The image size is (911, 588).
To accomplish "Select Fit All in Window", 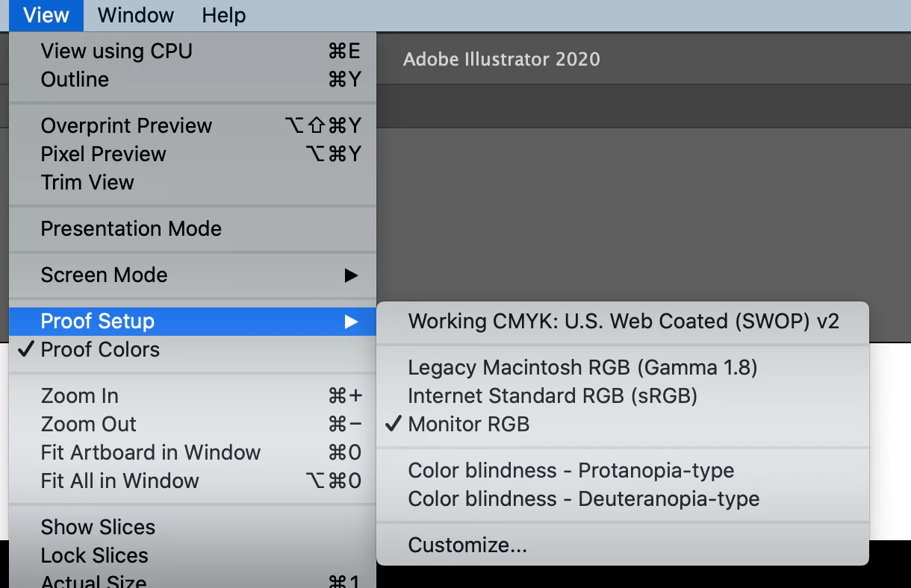I will [x=193, y=481].
